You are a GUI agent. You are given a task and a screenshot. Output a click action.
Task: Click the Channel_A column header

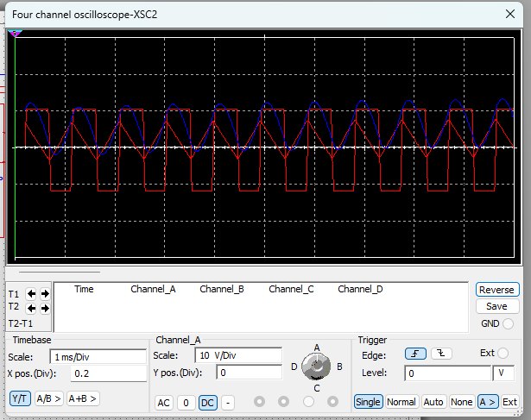153,289
